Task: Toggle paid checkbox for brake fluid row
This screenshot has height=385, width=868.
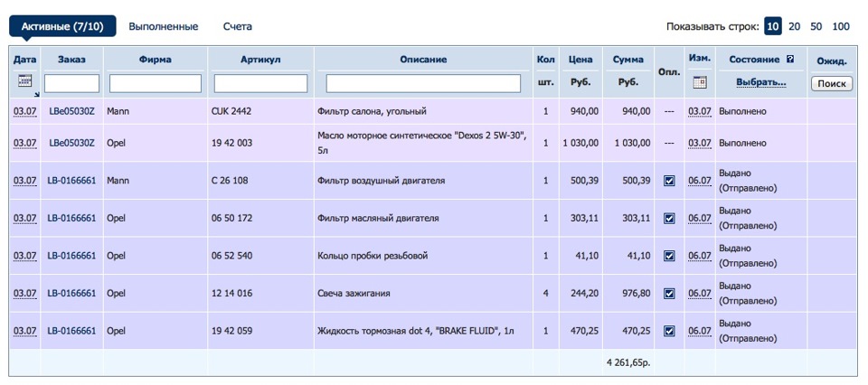Action: (x=669, y=331)
